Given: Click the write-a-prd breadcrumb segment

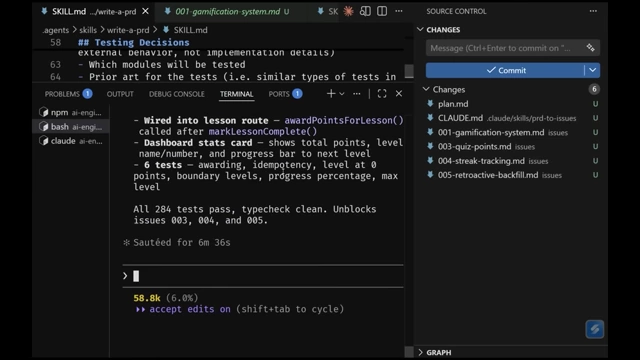Looking at the screenshot, I should (128, 30).
